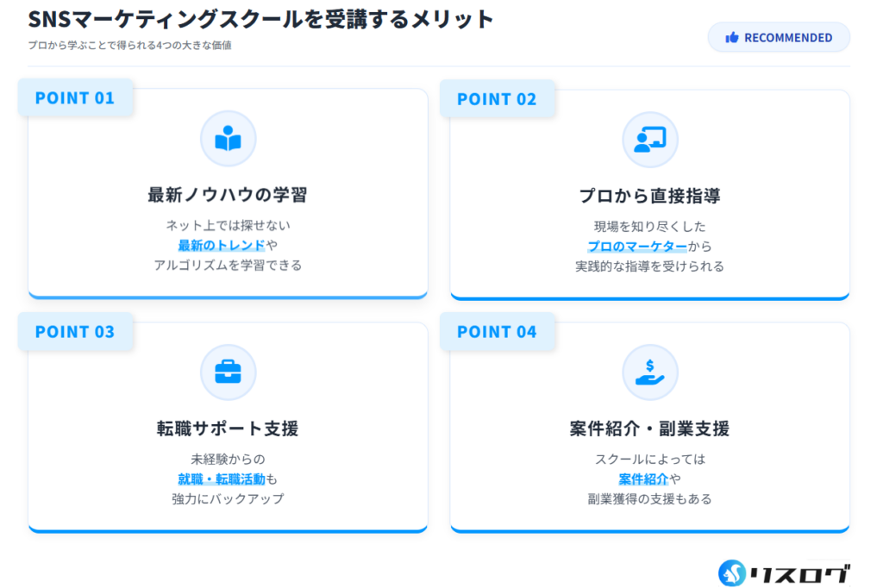The image size is (883, 588).
Task: Click the hand holding dollar icon
Action: [x=650, y=372]
